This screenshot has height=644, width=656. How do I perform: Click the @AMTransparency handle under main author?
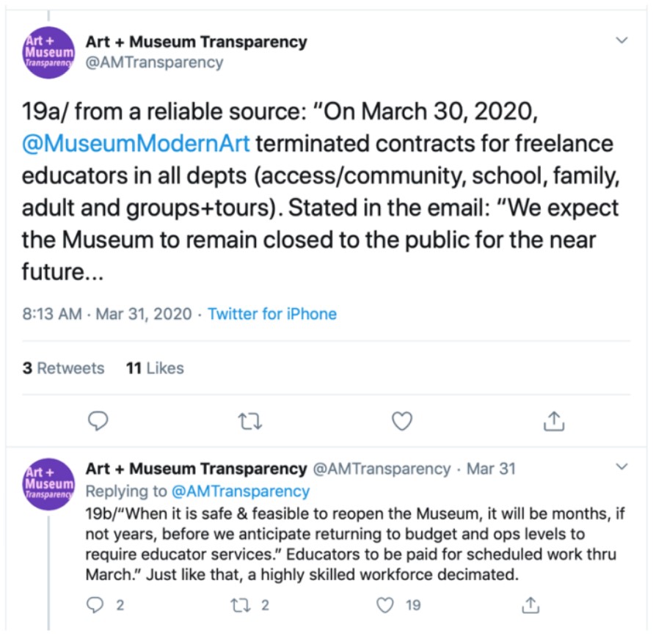tap(154, 62)
